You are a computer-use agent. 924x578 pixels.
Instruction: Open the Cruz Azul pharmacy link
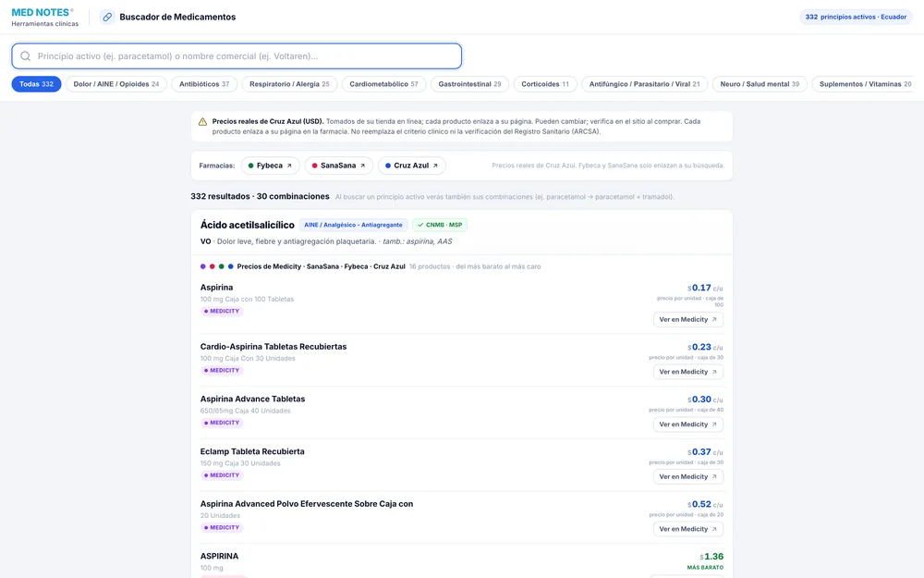[x=411, y=166]
